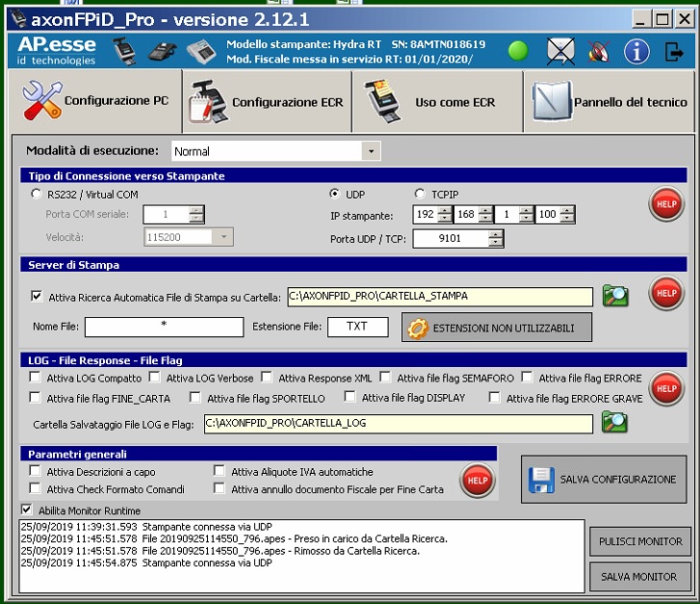Click the green connection status indicator

pos(518,51)
